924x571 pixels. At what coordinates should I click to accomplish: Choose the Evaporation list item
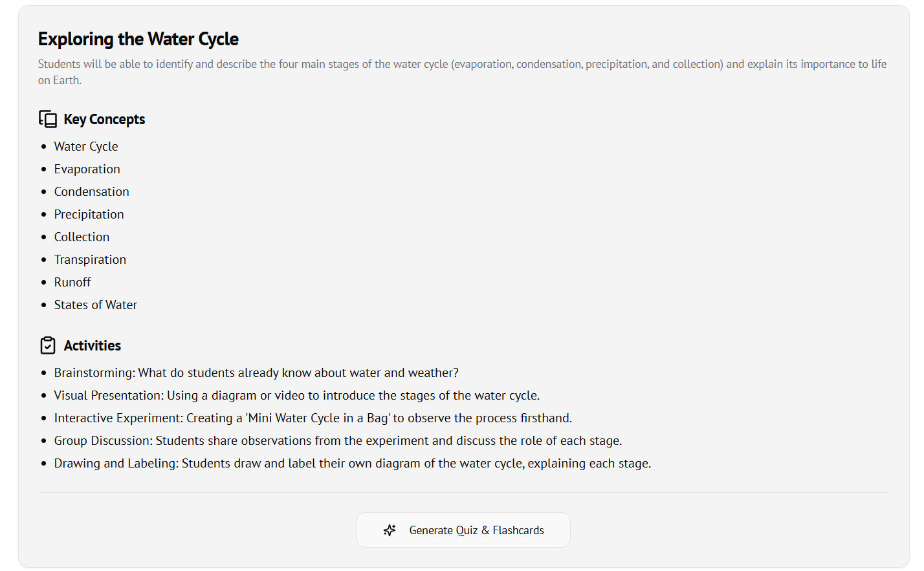[87, 169]
